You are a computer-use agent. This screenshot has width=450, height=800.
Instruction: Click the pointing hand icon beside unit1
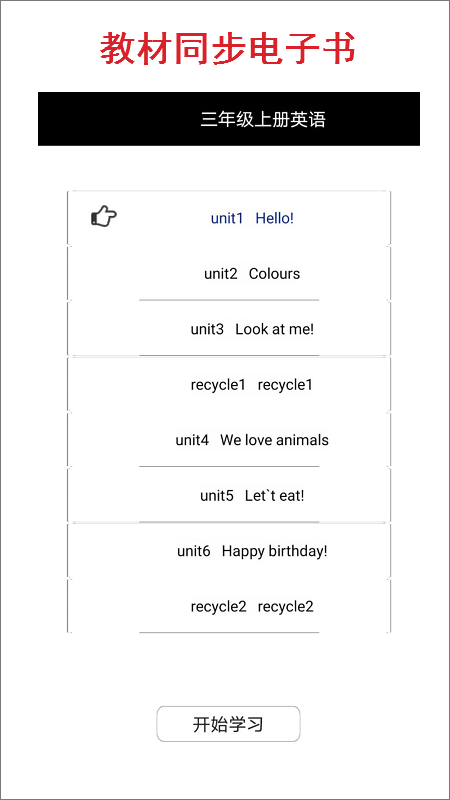click(104, 216)
